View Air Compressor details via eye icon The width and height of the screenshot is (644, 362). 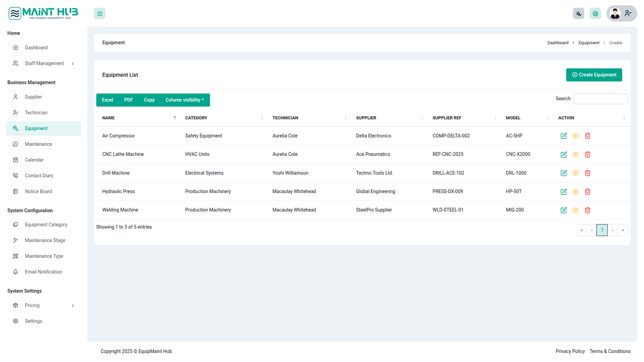[x=575, y=136]
